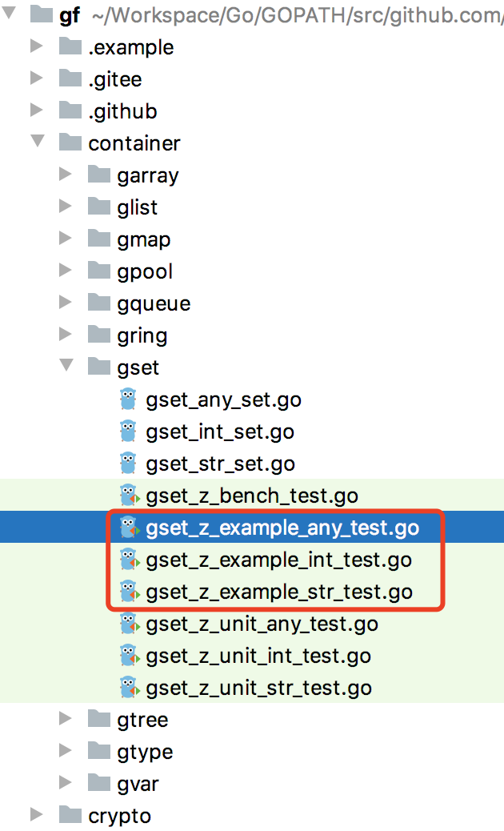Collapse the container folder arrow
Image resolution: width=504 pixels, height=831 pixels.
point(38,141)
